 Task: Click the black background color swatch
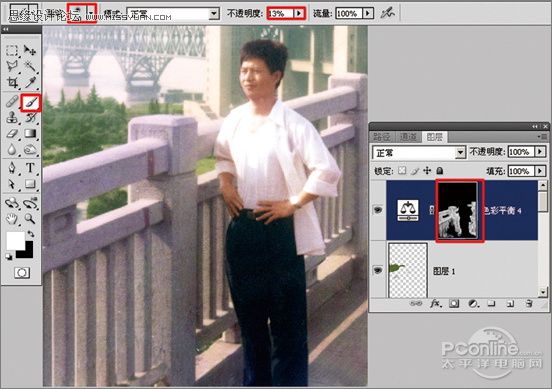coord(29,253)
